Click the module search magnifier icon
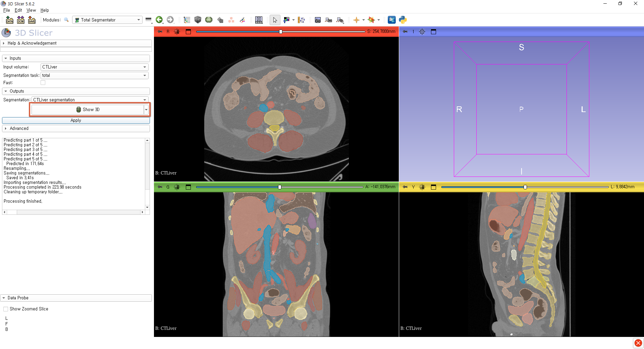This screenshot has width=644, height=349. tap(66, 20)
